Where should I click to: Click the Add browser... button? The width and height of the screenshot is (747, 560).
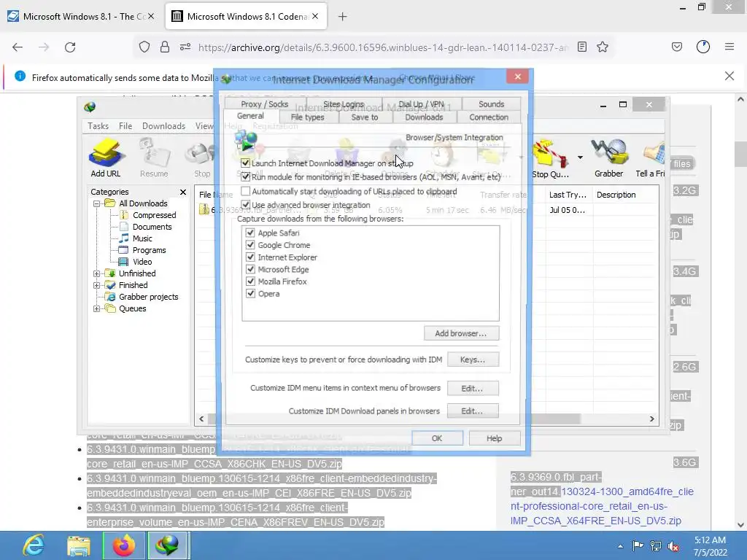(461, 333)
